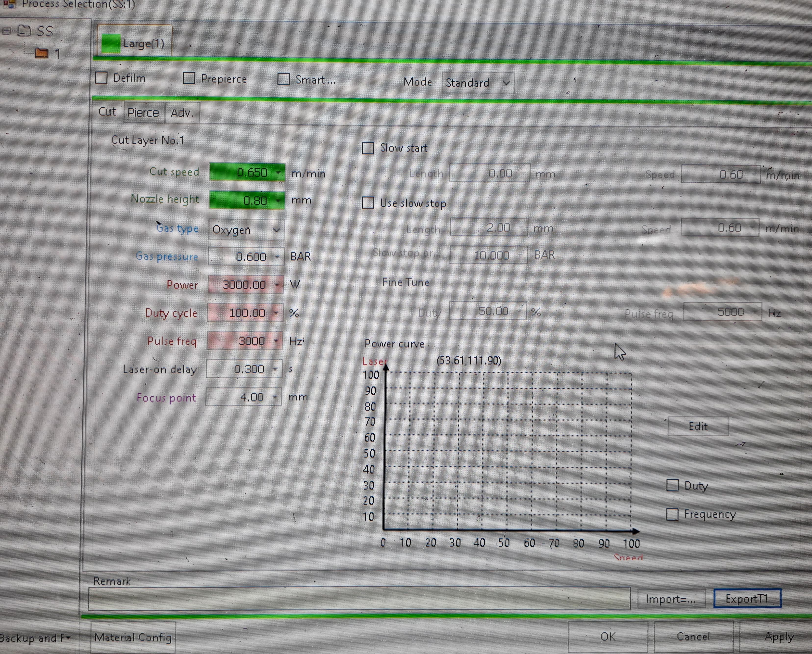
Task: Click the Material Config button
Action: tap(133, 637)
